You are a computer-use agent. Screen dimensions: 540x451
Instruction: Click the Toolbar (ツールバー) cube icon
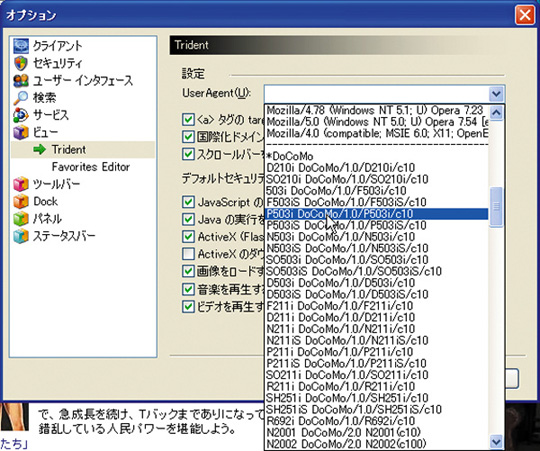pos(21,184)
